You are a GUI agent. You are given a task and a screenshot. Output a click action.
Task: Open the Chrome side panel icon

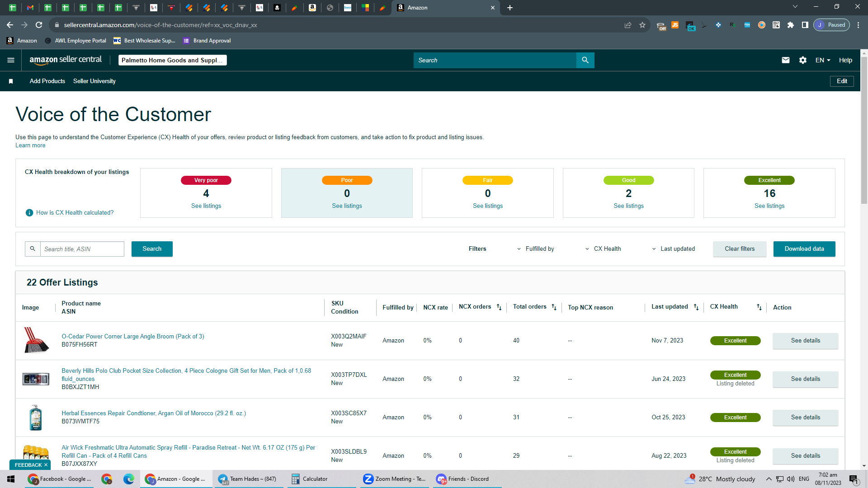click(805, 25)
